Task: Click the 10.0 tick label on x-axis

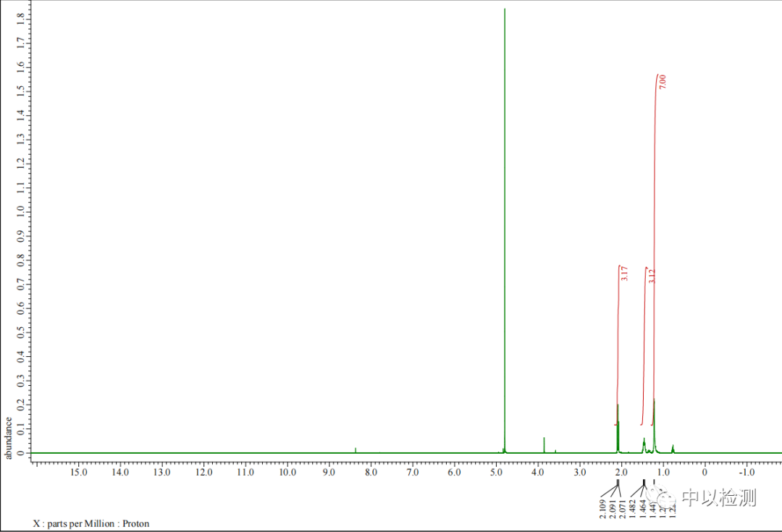Action: [287, 473]
